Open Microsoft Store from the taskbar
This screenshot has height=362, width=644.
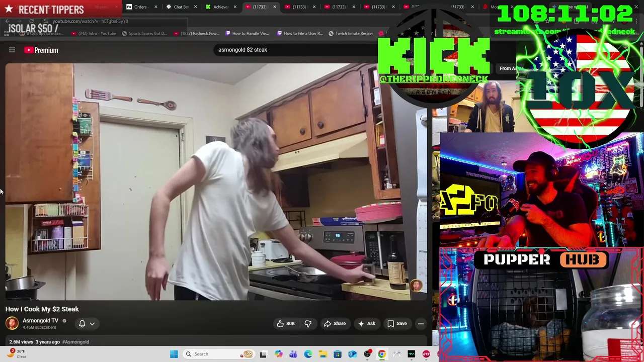(338, 354)
